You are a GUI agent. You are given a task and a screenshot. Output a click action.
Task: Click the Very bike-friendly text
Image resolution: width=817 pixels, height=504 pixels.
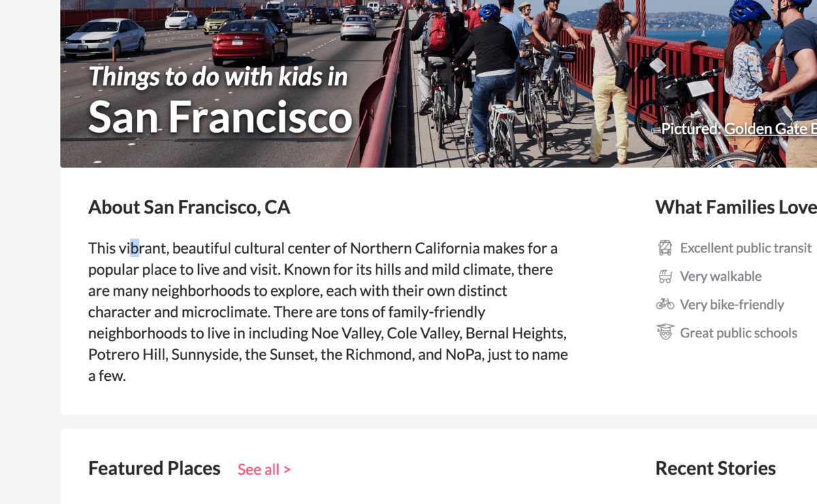pos(732,305)
